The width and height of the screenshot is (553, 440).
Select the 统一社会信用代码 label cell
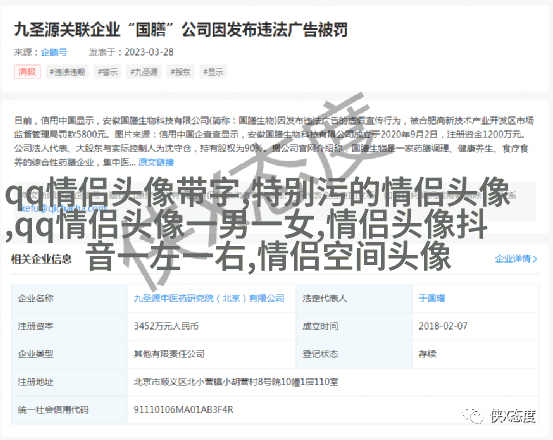tap(69, 410)
